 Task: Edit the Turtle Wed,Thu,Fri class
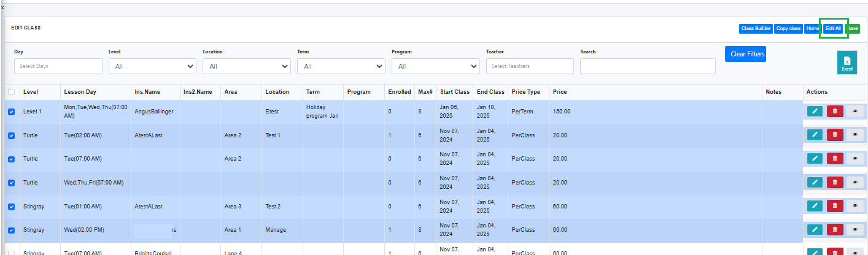815,182
